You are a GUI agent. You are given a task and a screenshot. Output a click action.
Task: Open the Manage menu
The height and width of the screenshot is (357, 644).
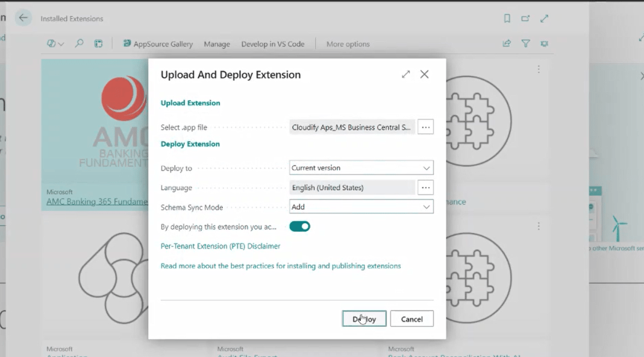(x=217, y=44)
